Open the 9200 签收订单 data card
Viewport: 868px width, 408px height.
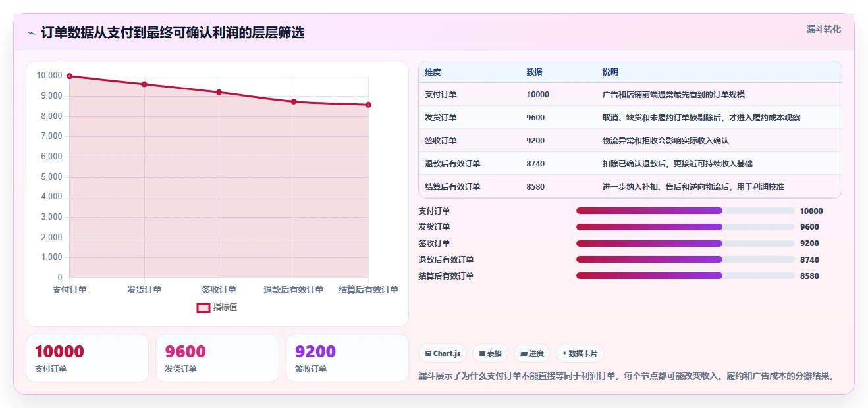[x=348, y=358]
